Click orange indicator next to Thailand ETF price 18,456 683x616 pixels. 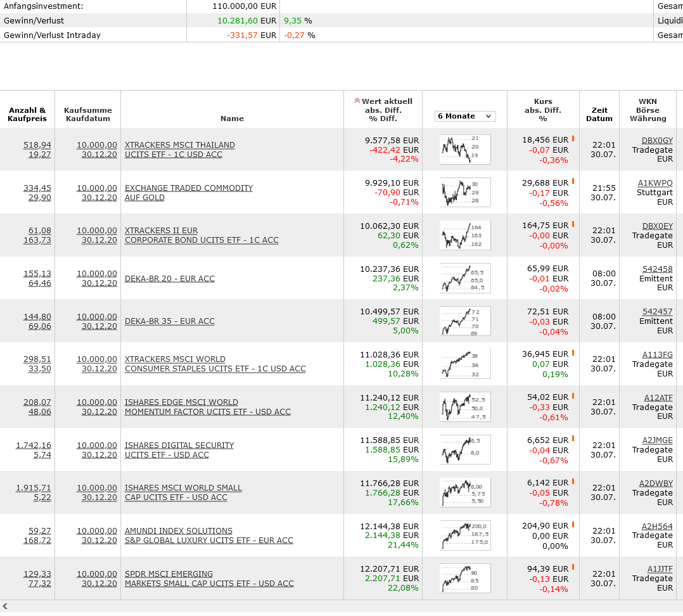tap(573, 138)
